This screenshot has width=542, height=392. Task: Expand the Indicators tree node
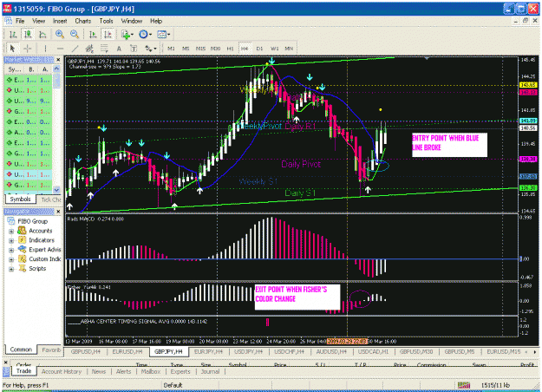(x=11, y=240)
